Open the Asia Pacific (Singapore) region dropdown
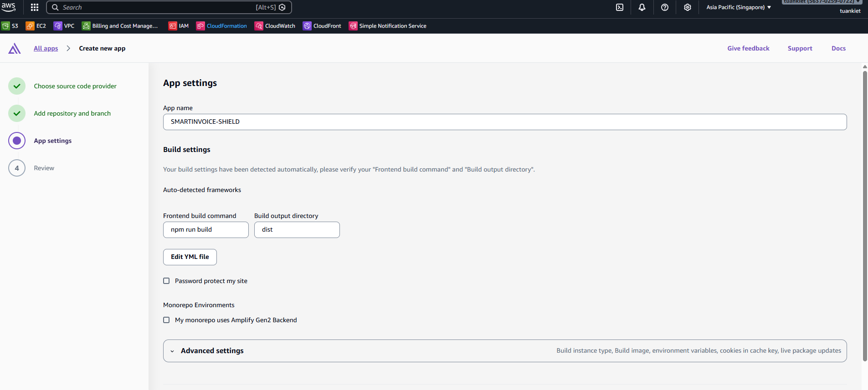The height and width of the screenshot is (390, 868). click(x=738, y=7)
